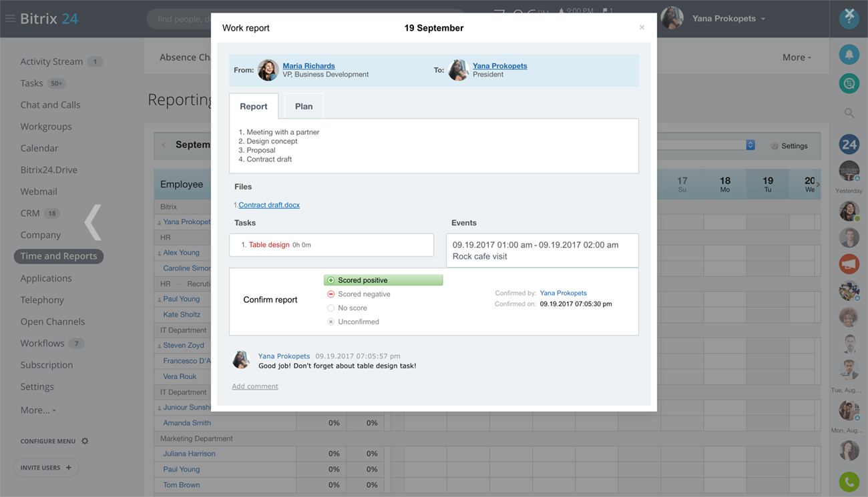The height and width of the screenshot is (497, 868).
Task: Select Time and Reports in the sidebar
Action: (58, 256)
